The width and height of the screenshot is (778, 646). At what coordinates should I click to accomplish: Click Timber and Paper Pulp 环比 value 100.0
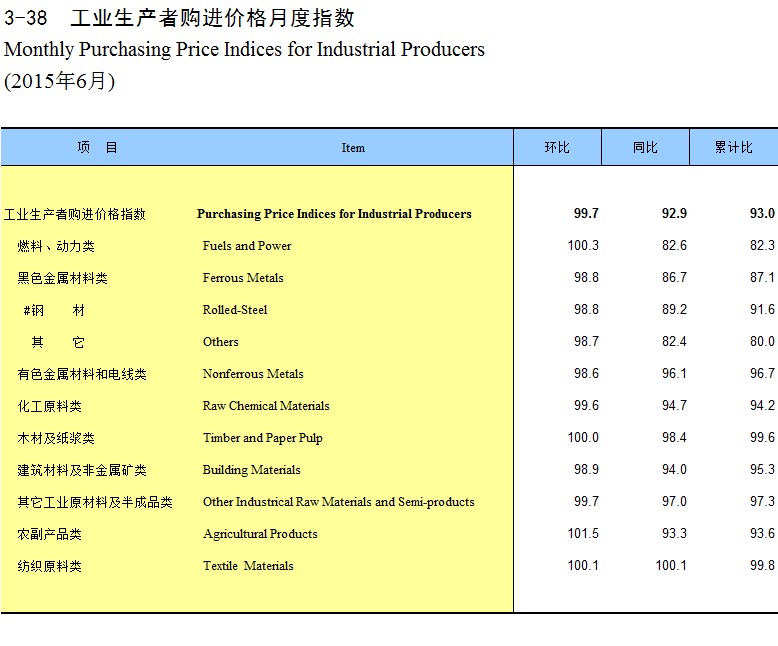click(x=583, y=438)
